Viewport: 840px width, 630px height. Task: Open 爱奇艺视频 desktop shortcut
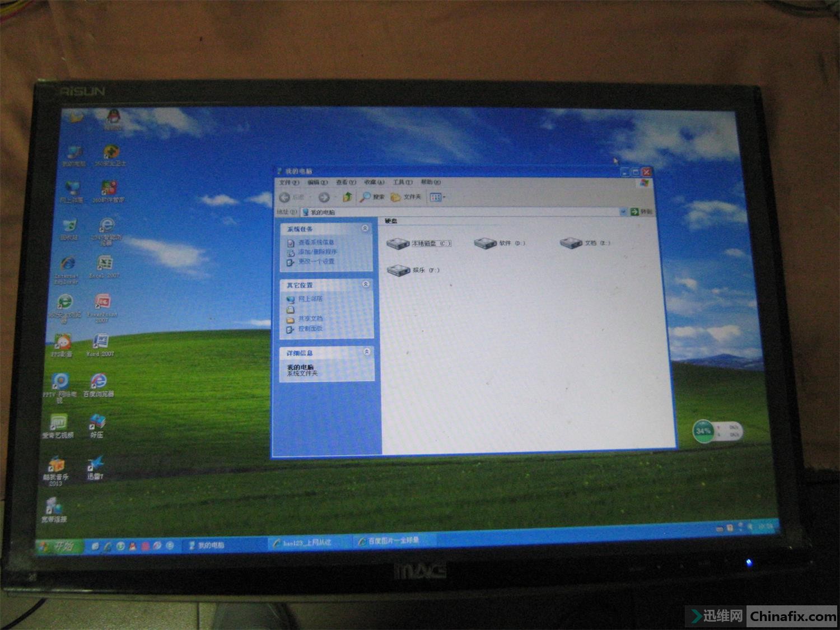58,426
